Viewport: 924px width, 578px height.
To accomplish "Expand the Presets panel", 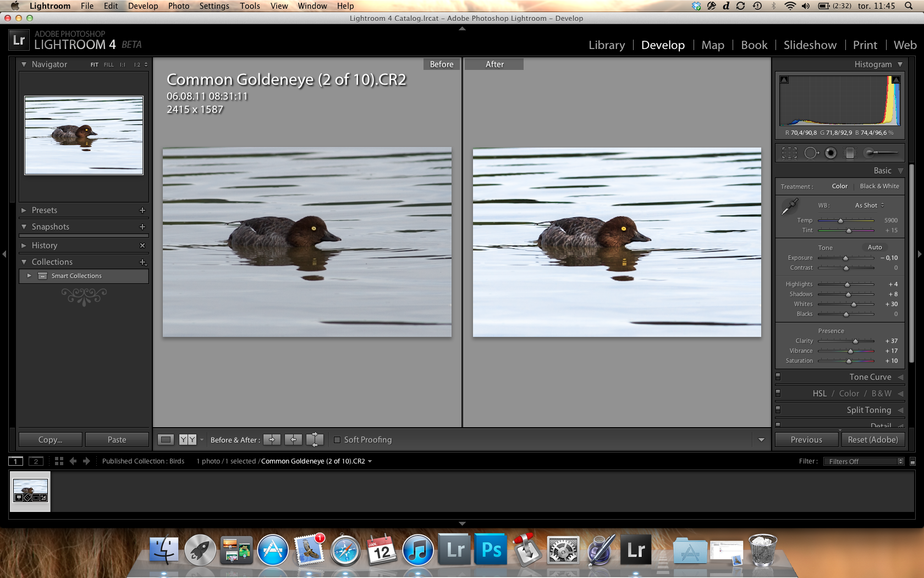I will pos(24,210).
